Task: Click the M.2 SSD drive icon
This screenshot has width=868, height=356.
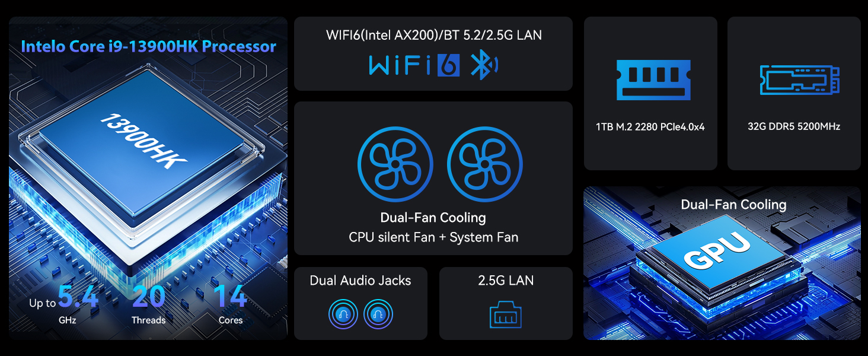Action: (x=800, y=80)
